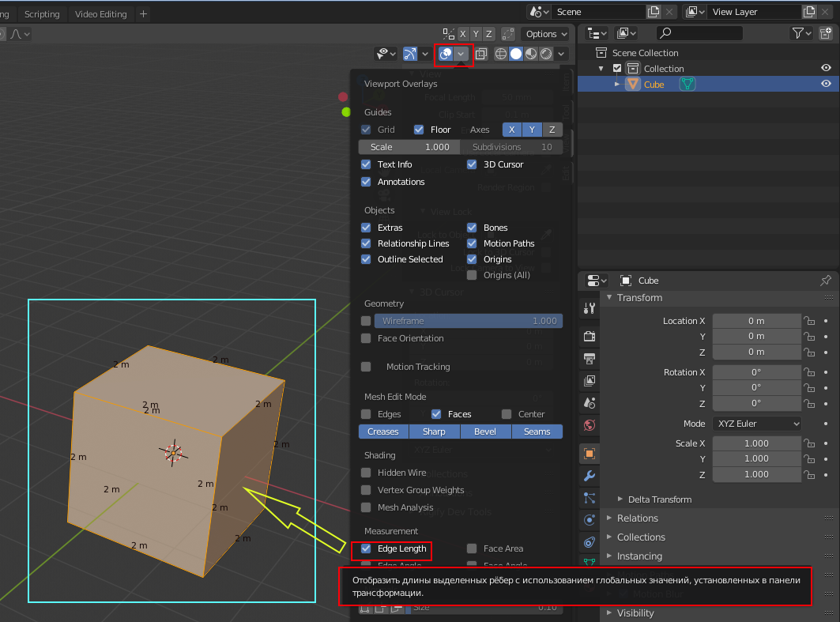Pin the properties editor context
840x622 pixels.
[826, 281]
